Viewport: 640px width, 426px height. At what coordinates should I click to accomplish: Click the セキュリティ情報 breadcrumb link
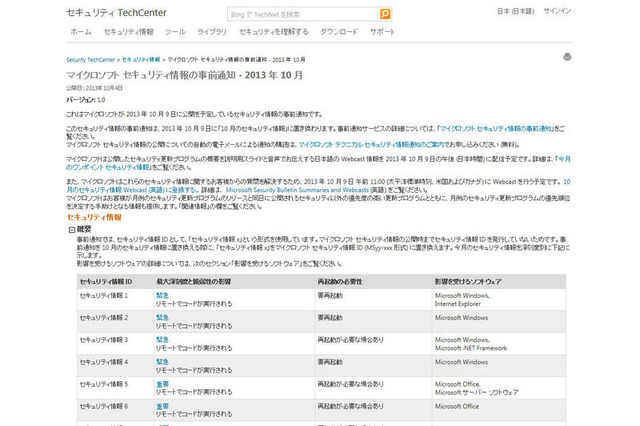pos(141,60)
